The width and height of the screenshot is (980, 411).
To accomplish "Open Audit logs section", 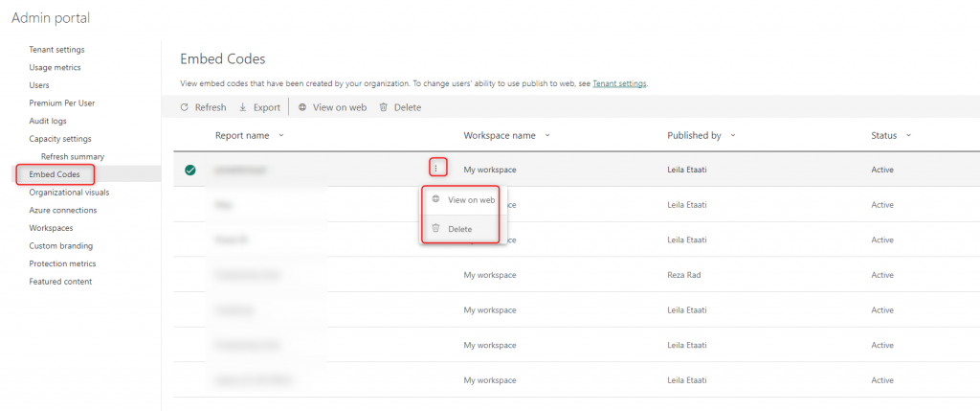I will tap(48, 121).
